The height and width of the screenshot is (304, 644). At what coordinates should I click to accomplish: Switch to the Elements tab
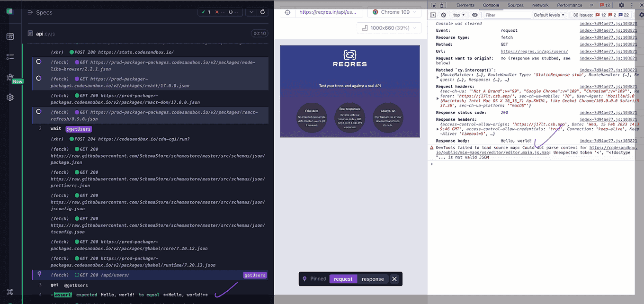[465, 5]
